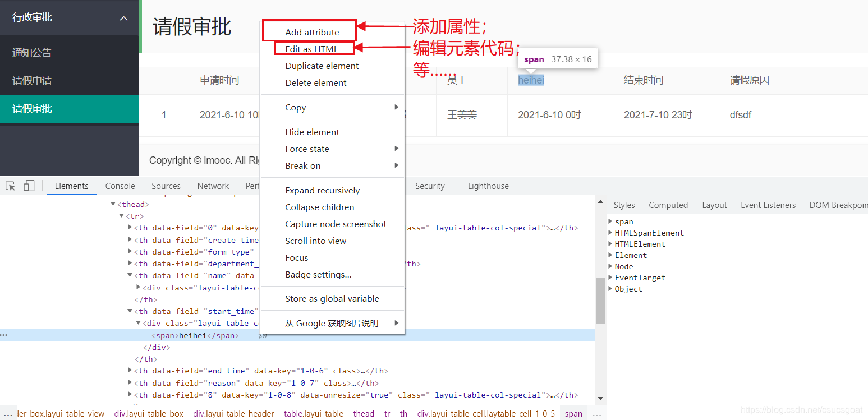Select div.layui-table-box breadcrumb
Image resolution: width=868 pixels, height=420 pixels.
(149, 414)
